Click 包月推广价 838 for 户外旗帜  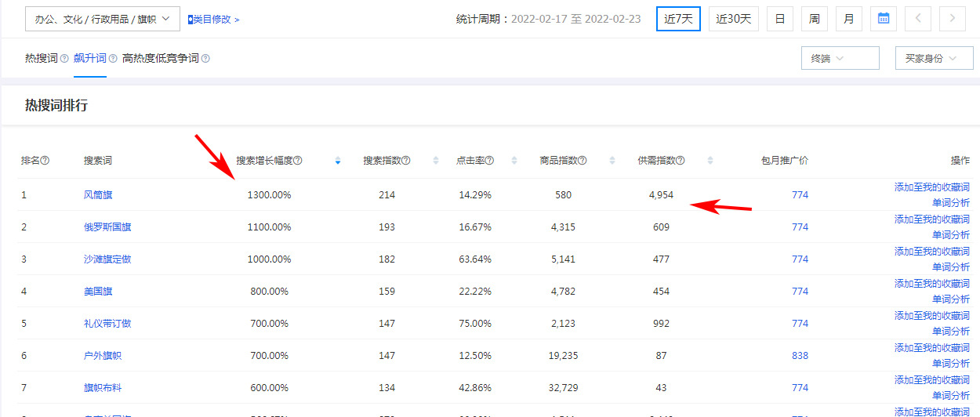tap(800, 356)
